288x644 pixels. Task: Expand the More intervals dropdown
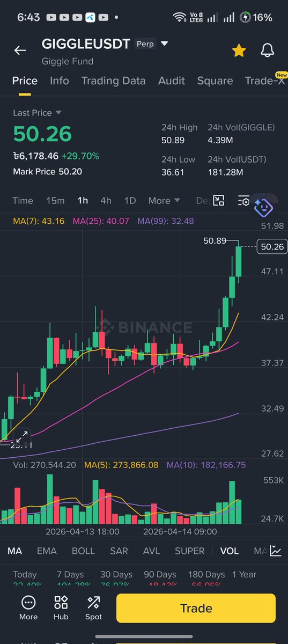tap(164, 200)
